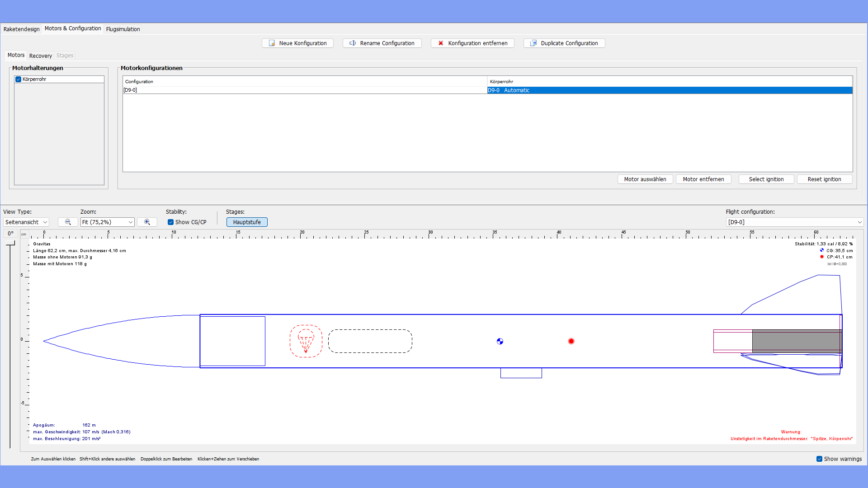Click the red X remove configuration icon

click(441, 43)
